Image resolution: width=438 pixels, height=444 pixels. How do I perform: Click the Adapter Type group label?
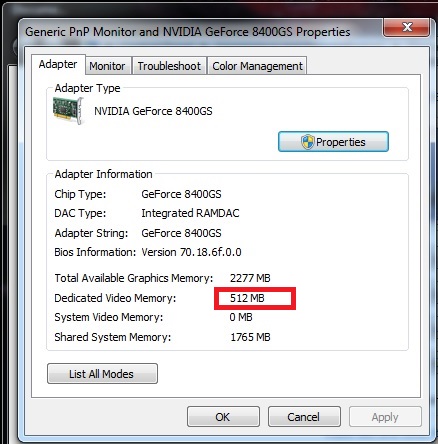tap(87, 88)
